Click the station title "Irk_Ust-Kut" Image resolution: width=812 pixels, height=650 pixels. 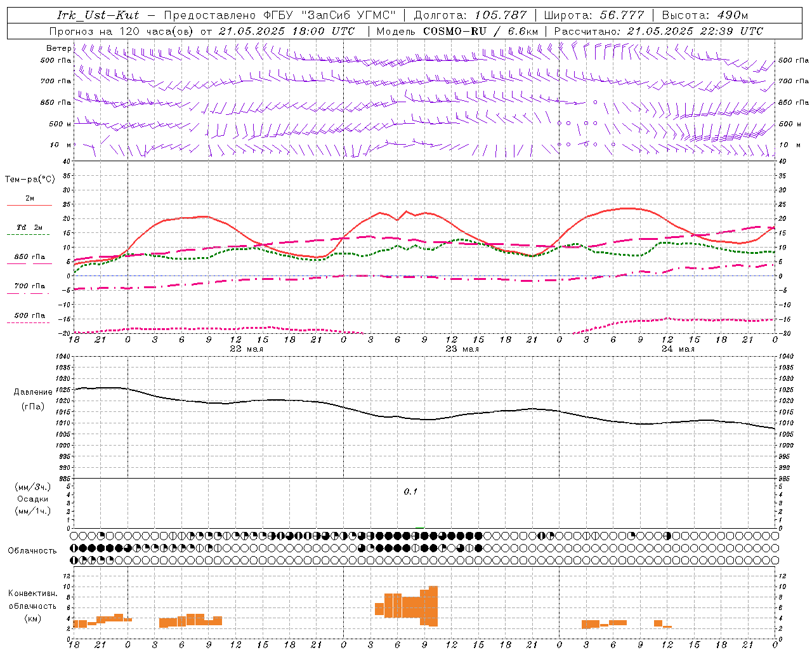pos(98,15)
